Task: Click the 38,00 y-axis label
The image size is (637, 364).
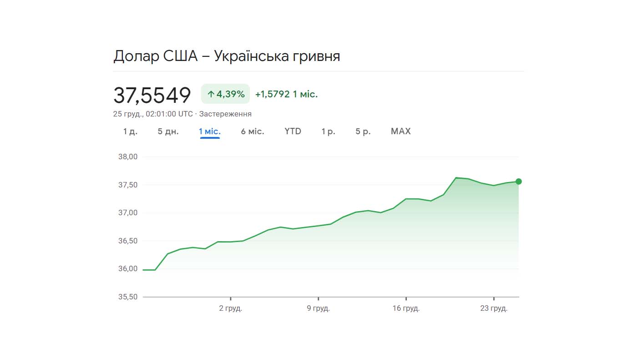Action: 128,157
